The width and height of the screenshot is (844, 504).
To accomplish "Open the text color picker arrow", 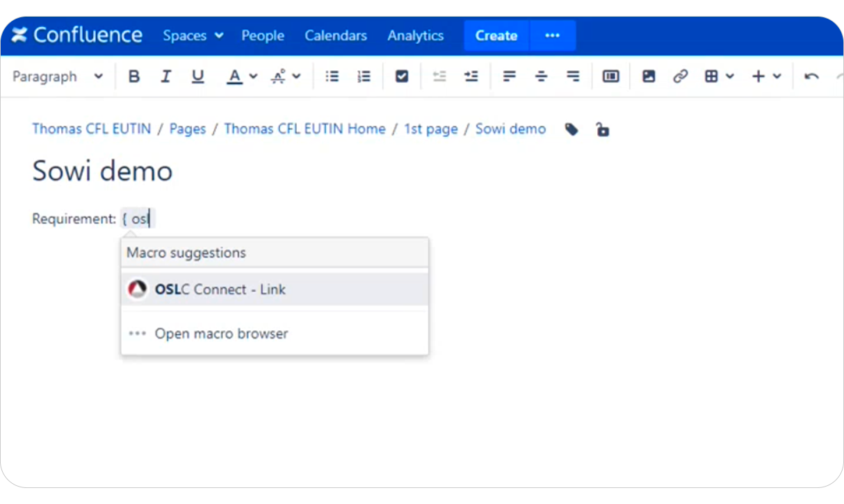I will [x=253, y=76].
